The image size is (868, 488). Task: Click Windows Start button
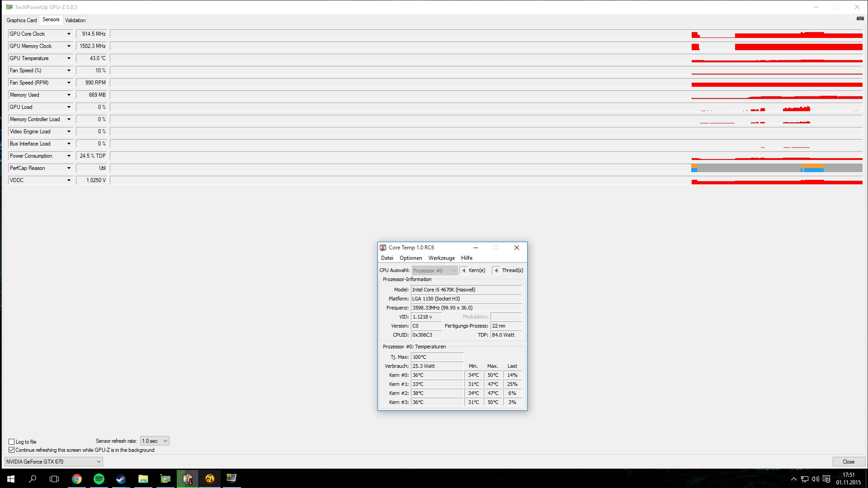tap(11, 479)
